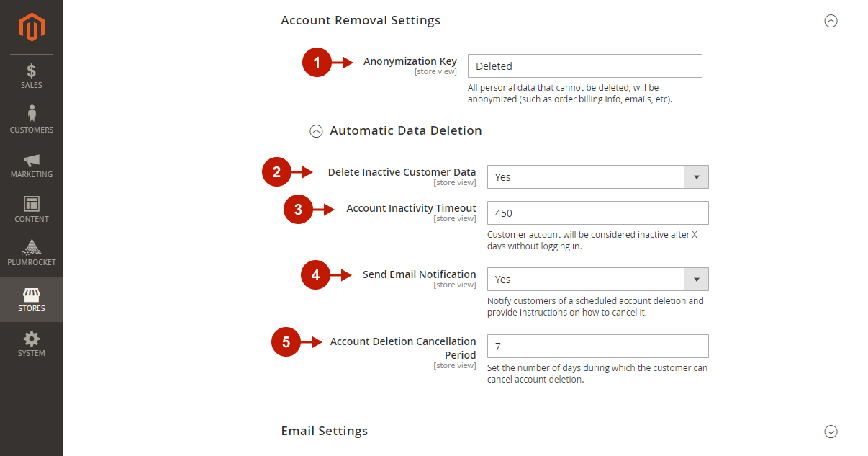Click the Magento logo icon
This screenshot has width=868, height=456.
coord(32,27)
